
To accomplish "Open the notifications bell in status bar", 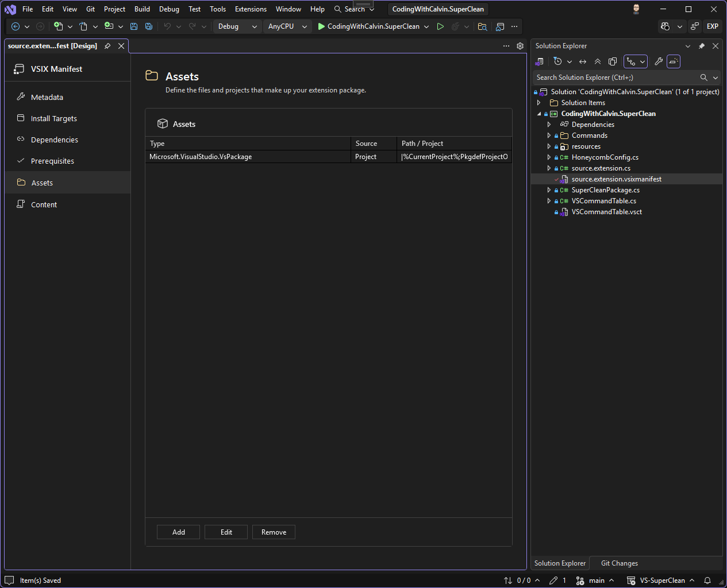I will pos(707,581).
